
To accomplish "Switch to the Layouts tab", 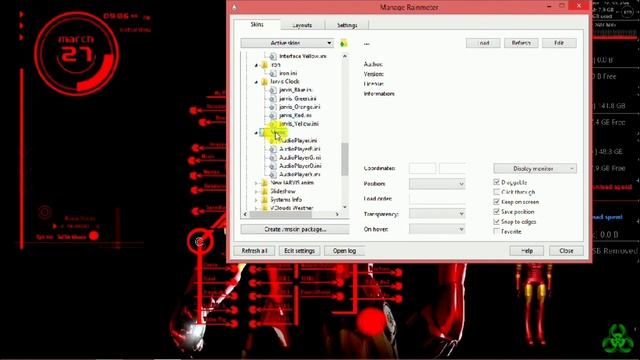I will click(x=302, y=25).
